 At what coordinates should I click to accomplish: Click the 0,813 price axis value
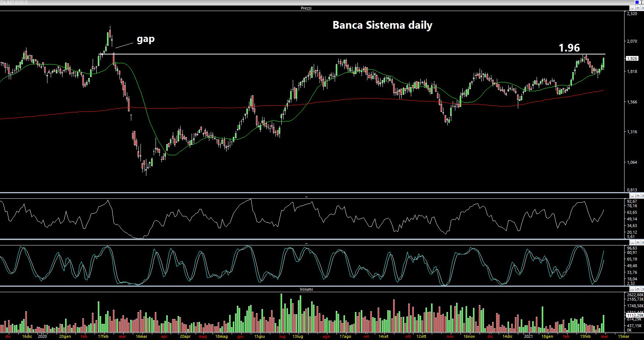click(x=632, y=190)
